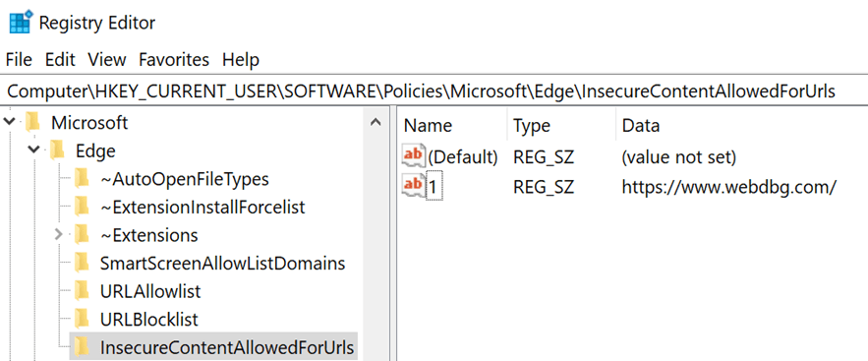Select the ~ExtensionInstallForcelist key

[203, 208]
